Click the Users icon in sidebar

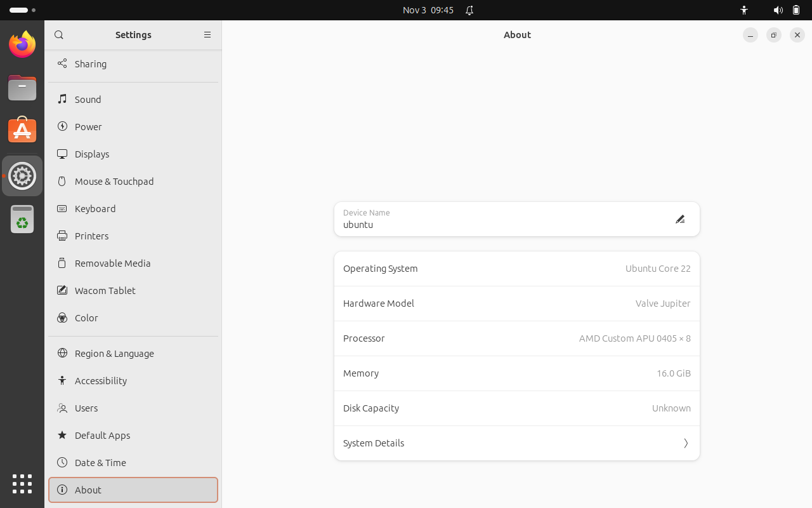pos(62,408)
